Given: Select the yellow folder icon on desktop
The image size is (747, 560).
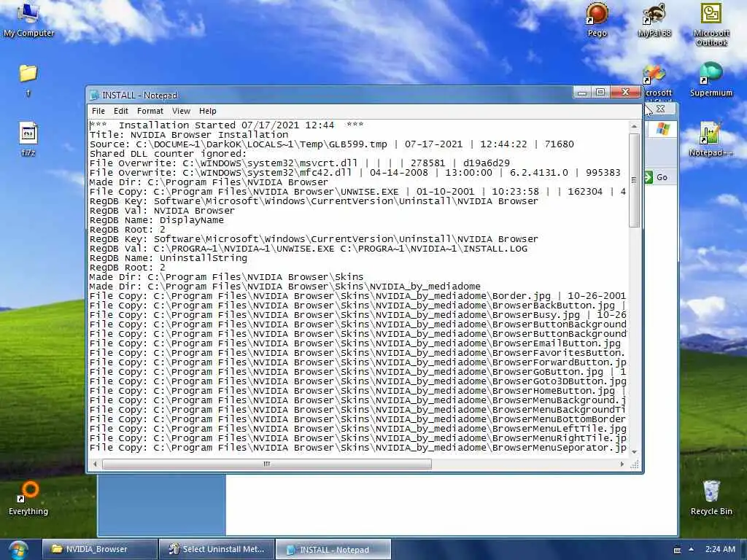Looking at the screenshot, I should tap(28, 74).
